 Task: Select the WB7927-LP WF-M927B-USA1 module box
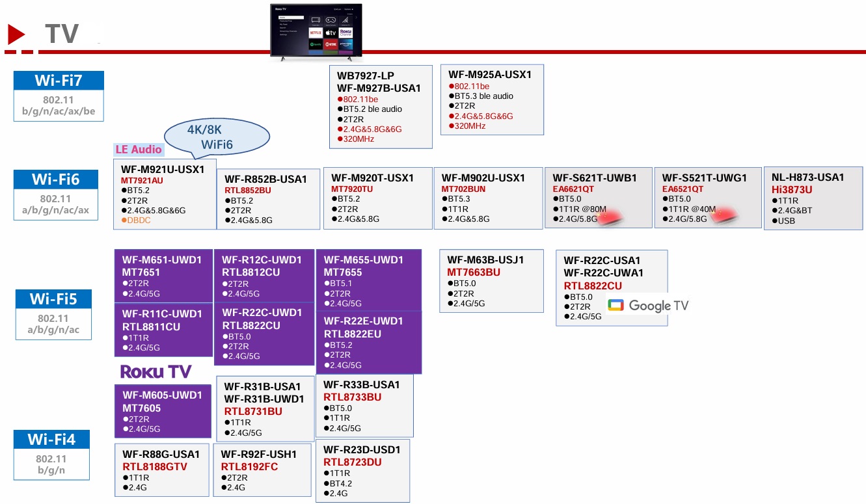(381, 107)
